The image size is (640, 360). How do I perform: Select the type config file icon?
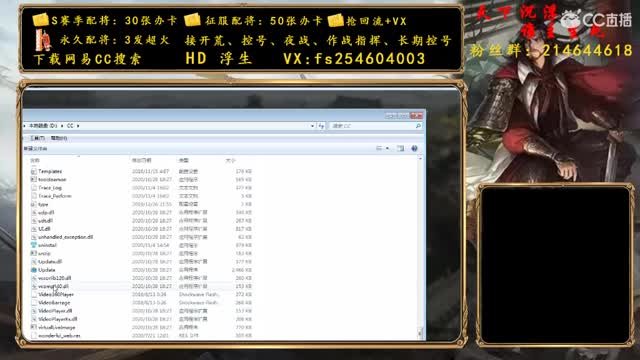34,204
